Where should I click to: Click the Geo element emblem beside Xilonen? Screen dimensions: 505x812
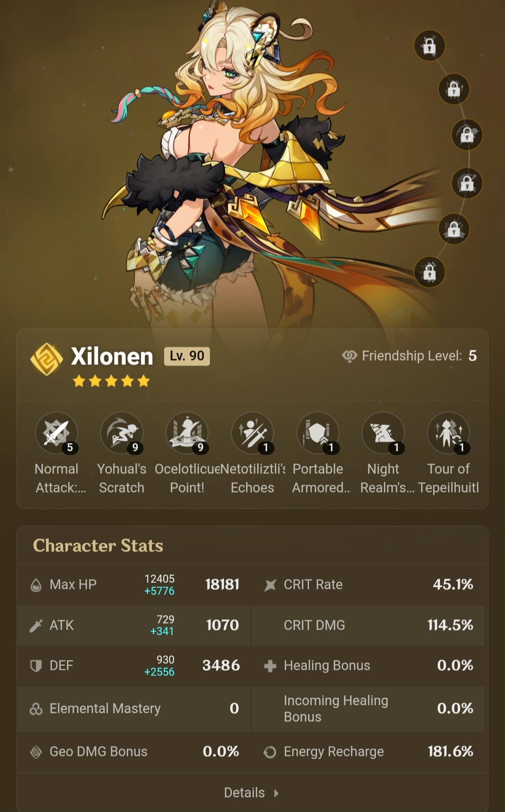point(46,359)
